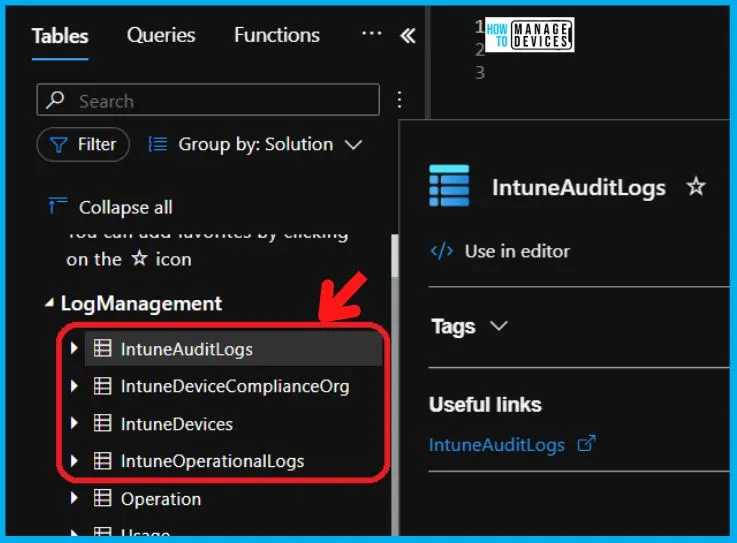Expand the IntuneDevices table row
This screenshot has width=737, height=543.
tap(74, 423)
